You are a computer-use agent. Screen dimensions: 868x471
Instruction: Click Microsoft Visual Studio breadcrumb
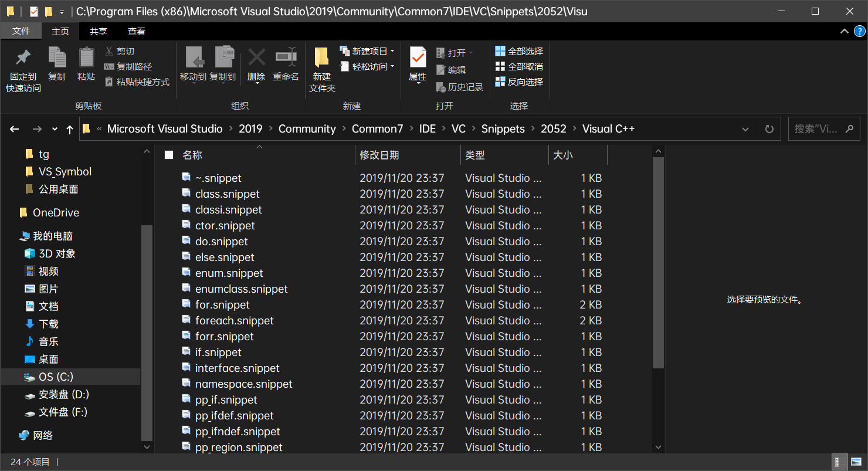pyautogui.click(x=165, y=129)
